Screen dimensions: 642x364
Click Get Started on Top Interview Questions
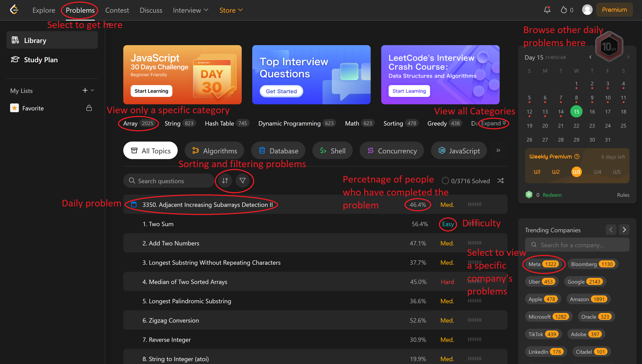pos(281,91)
